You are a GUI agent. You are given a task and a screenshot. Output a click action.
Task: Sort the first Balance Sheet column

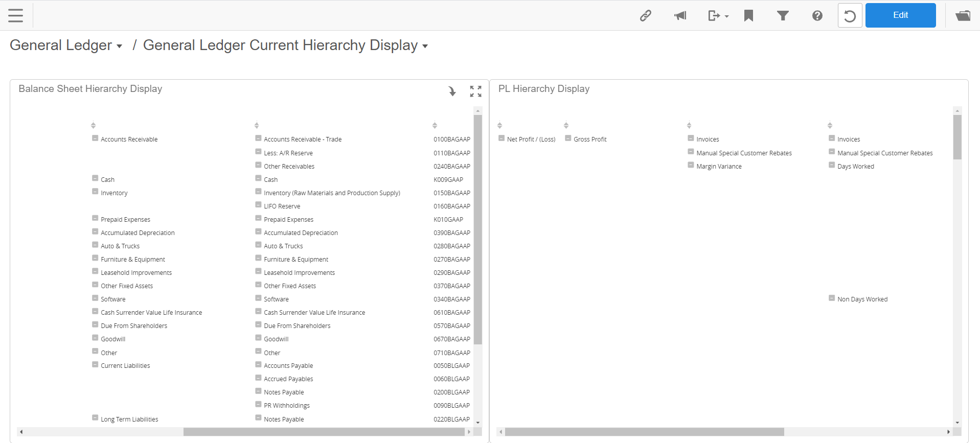click(x=93, y=125)
